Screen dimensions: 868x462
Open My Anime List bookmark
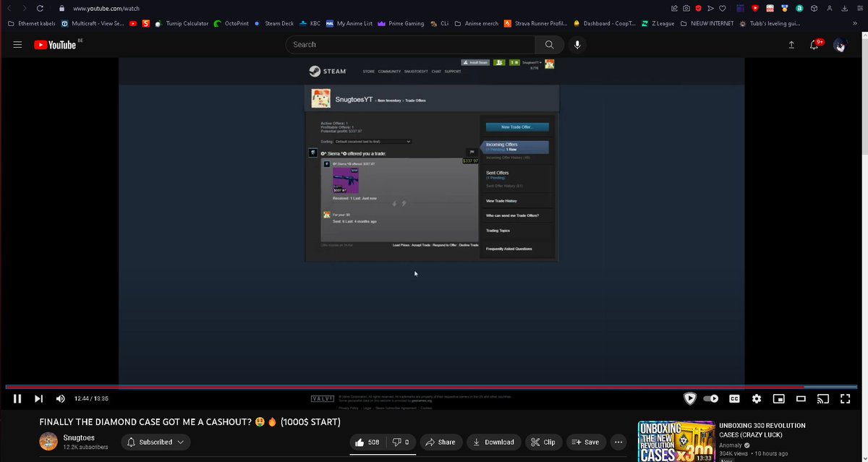click(349, 23)
